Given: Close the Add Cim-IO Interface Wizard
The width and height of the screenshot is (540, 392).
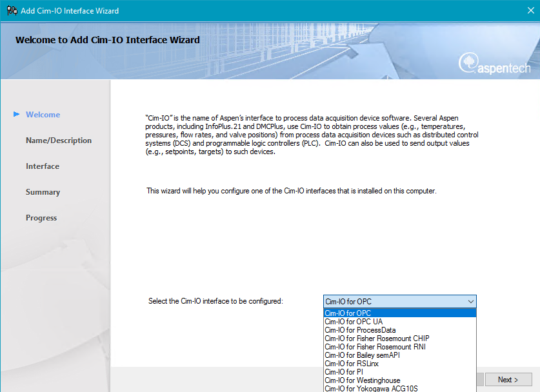Looking at the screenshot, I should pos(531,11).
